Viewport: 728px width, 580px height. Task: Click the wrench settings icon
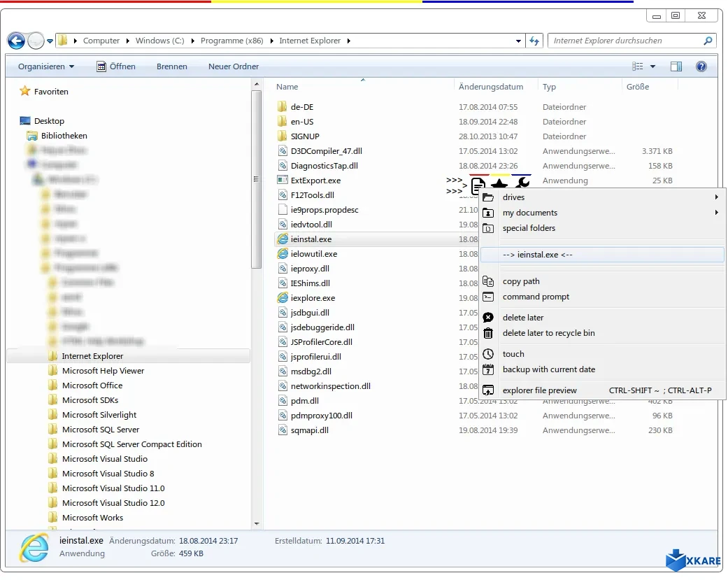click(x=522, y=183)
